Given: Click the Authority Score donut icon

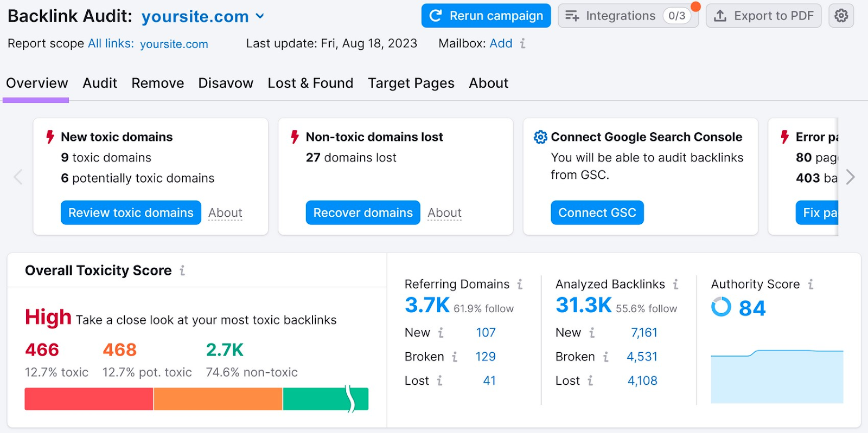Looking at the screenshot, I should click(721, 307).
